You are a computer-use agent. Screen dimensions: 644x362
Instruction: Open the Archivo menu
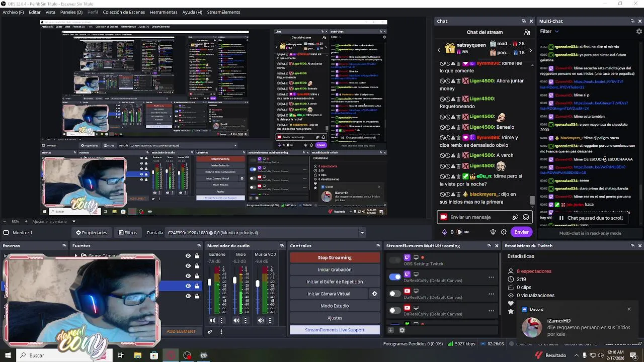point(13,12)
